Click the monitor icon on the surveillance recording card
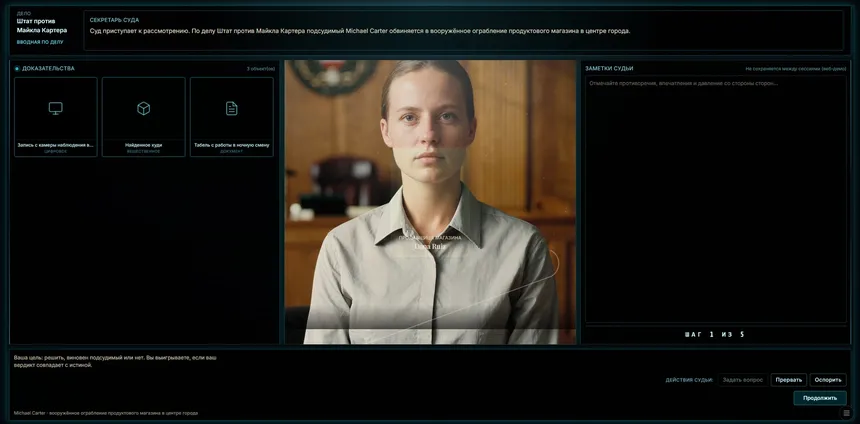Image resolution: width=860 pixels, height=424 pixels. (x=56, y=108)
